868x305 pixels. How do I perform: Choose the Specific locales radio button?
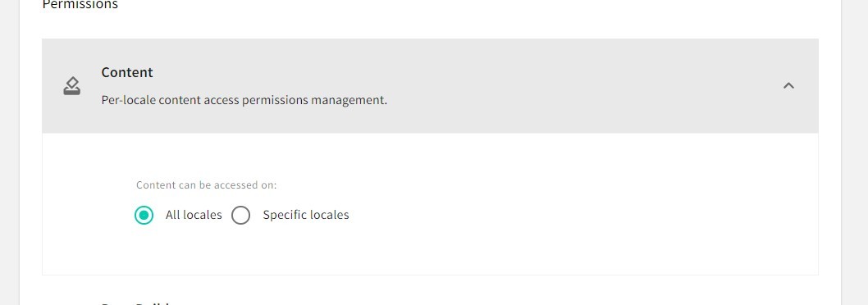click(x=241, y=215)
